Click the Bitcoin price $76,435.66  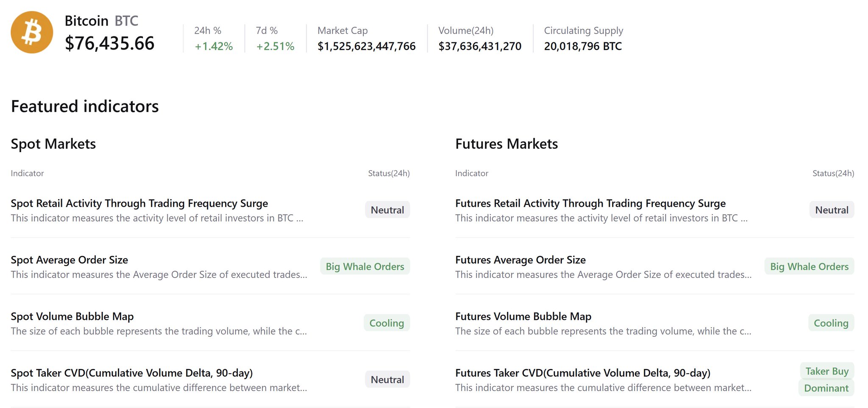point(109,43)
